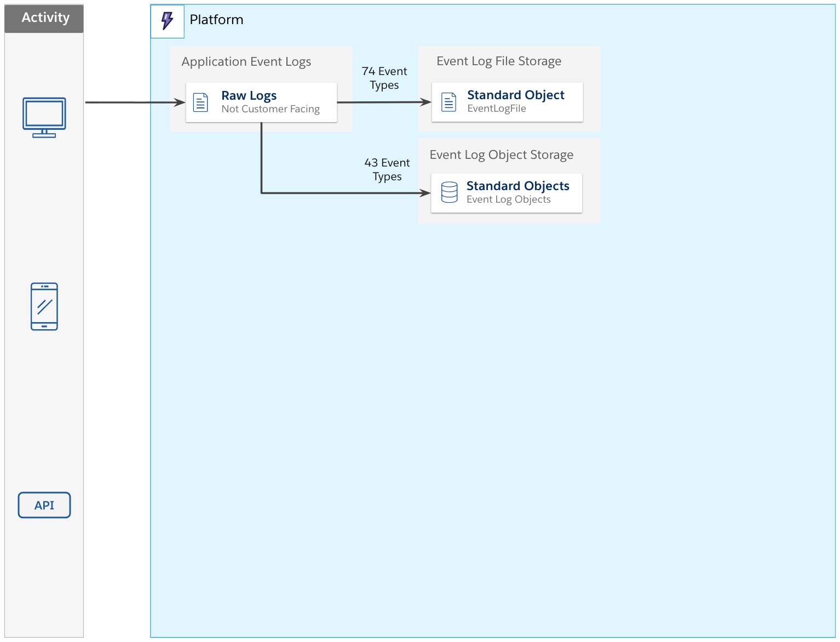Select the Application Event Logs heading
This screenshot has height=642, width=840.
click(246, 61)
